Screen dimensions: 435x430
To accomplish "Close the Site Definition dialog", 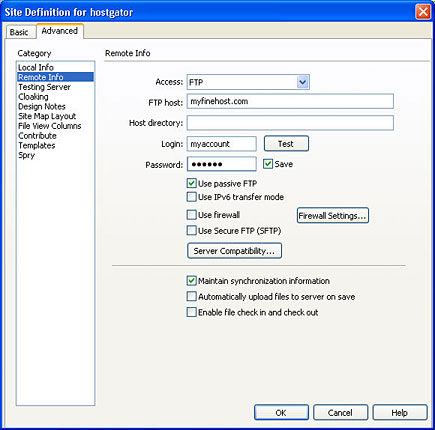I will point(423,12).
